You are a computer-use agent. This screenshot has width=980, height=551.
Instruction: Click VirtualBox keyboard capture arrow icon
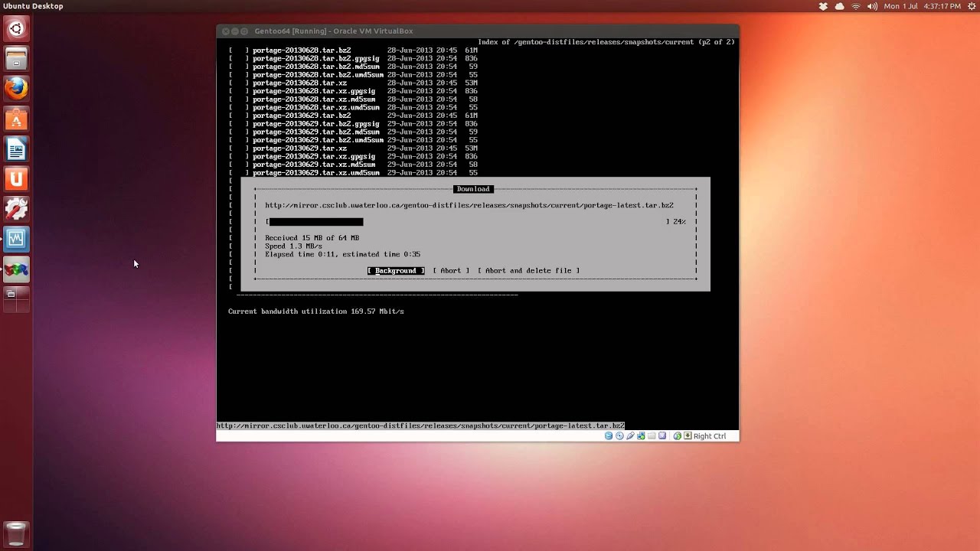click(688, 435)
